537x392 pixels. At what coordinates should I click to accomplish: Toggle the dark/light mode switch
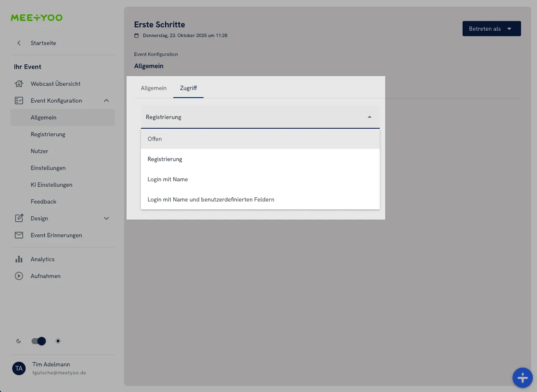coord(39,341)
